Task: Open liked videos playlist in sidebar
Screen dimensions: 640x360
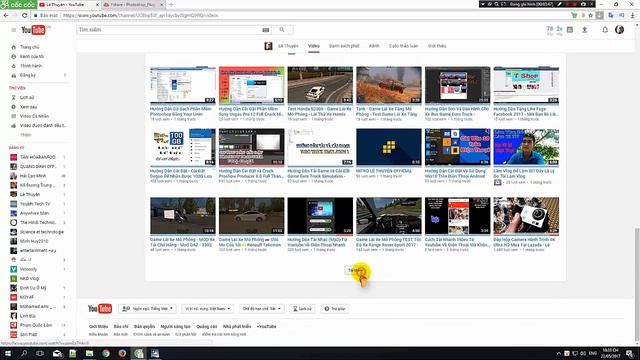Action: pyautogui.click(x=43, y=126)
